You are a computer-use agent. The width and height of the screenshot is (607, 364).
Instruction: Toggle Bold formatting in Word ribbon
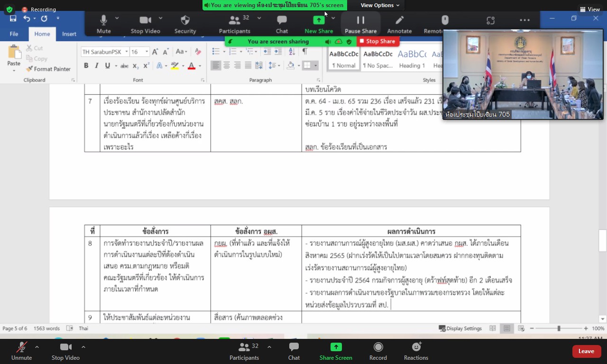click(86, 66)
